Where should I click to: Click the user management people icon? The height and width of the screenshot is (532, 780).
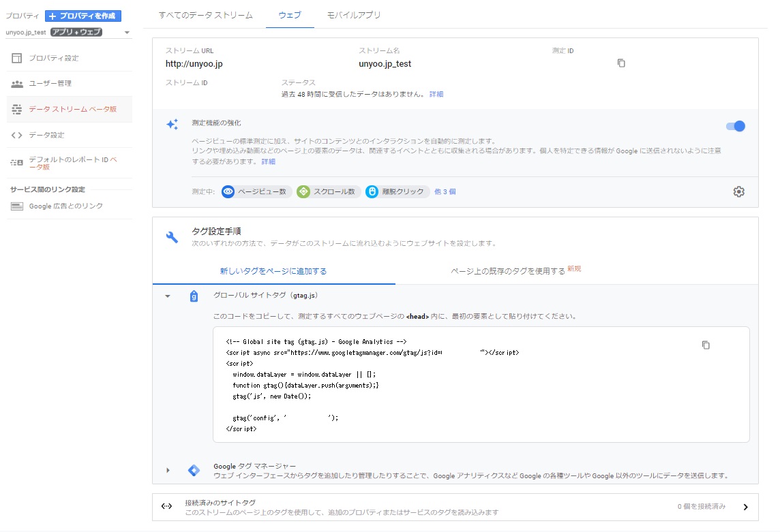coord(17,84)
